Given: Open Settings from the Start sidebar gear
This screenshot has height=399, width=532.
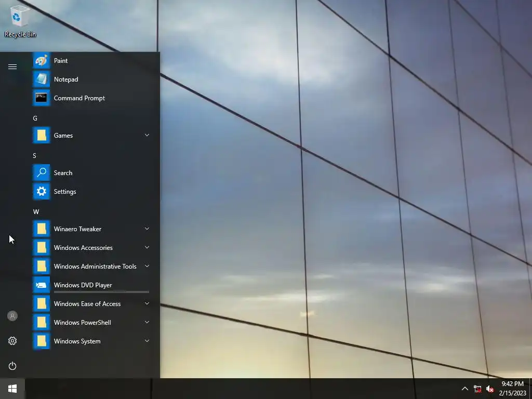Looking at the screenshot, I should tap(12, 341).
